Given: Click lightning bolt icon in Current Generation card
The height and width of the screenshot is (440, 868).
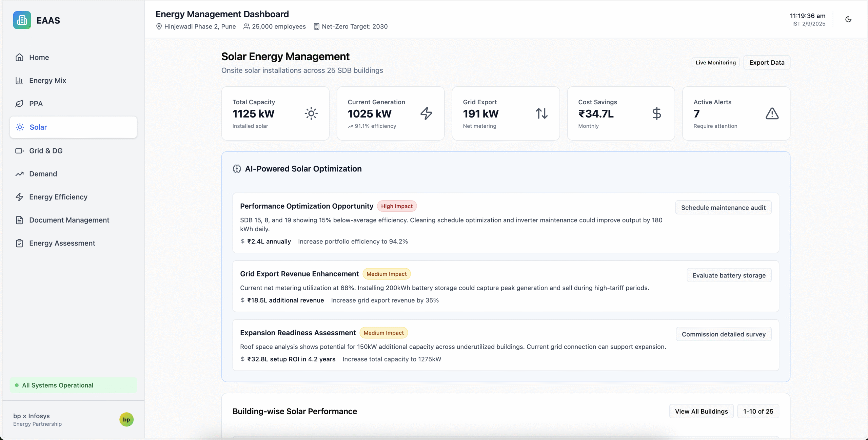Looking at the screenshot, I should point(426,113).
